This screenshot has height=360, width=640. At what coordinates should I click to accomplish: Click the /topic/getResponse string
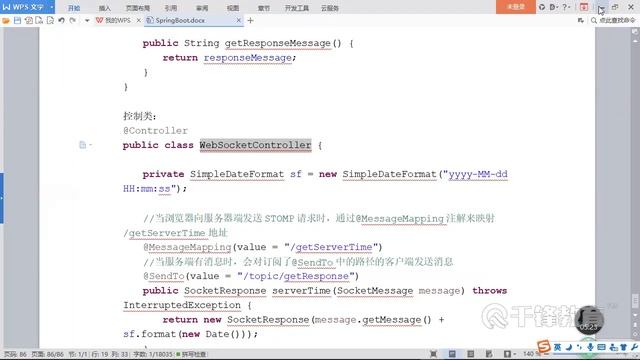pos(296,276)
